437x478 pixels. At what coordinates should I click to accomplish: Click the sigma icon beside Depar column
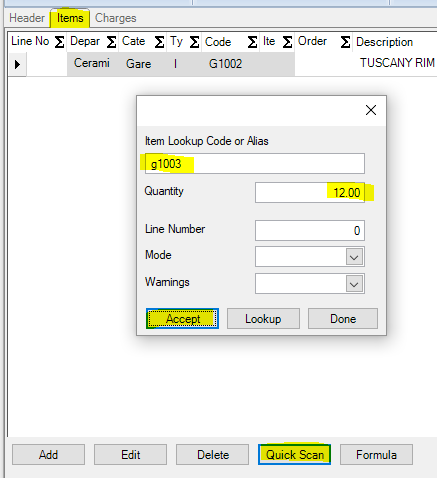coord(111,42)
